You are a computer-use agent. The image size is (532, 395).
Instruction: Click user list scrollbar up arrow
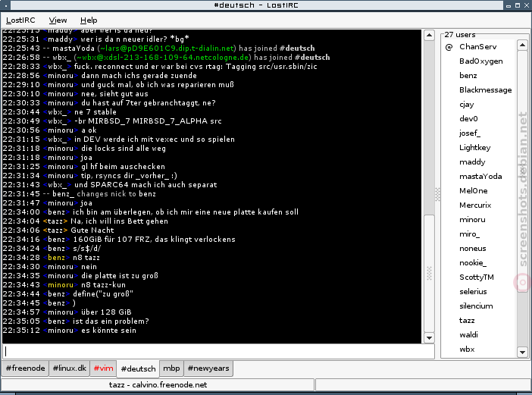point(522,45)
